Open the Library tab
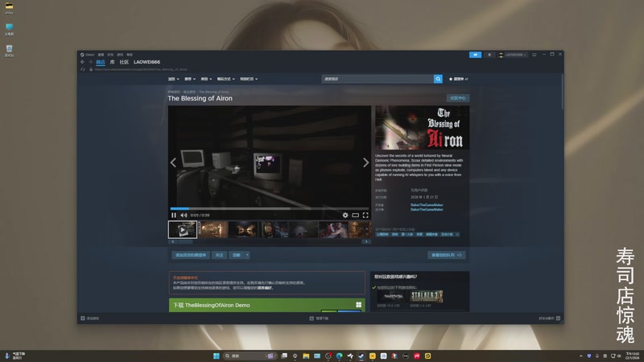 click(x=112, y=62)
